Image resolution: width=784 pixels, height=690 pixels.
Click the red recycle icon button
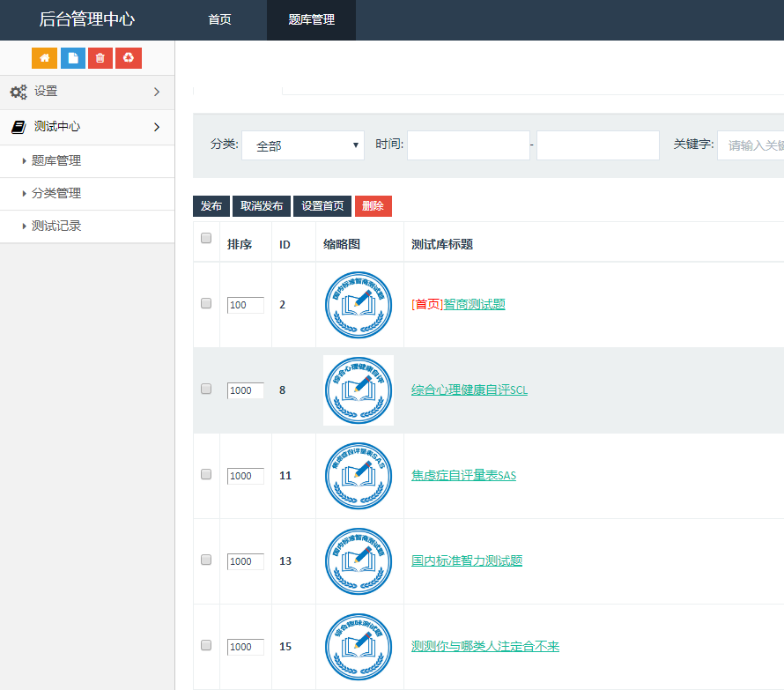[x=129, y=58]
